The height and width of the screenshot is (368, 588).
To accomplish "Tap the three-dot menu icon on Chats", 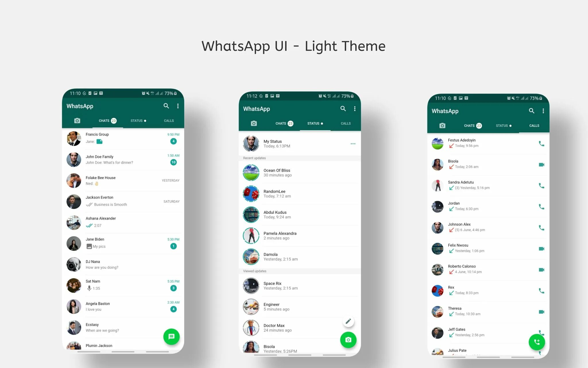I will click(x=178, y=106).
